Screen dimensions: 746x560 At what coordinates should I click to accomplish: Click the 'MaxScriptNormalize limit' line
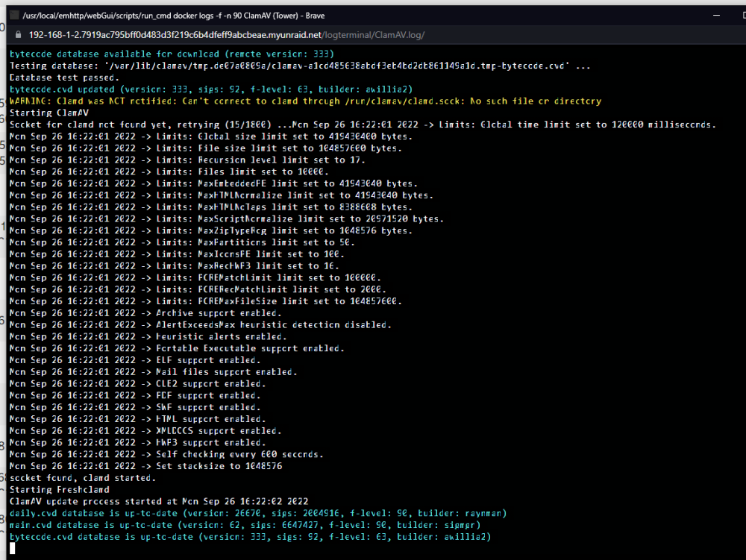(227, 218)
